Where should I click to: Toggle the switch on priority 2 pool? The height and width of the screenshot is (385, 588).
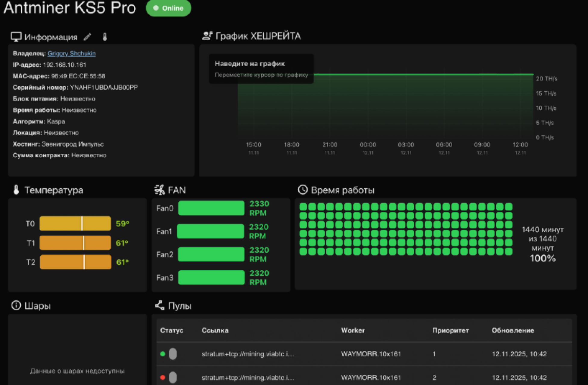(173, 377)
